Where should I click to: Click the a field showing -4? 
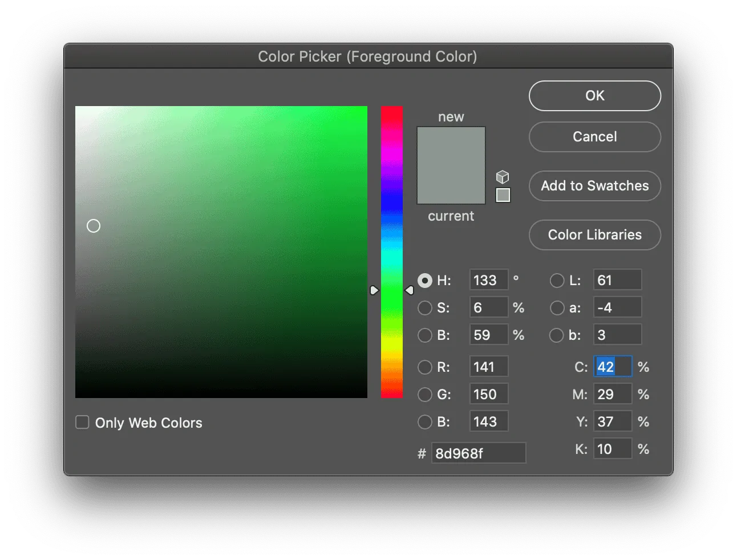click(617, 307)
